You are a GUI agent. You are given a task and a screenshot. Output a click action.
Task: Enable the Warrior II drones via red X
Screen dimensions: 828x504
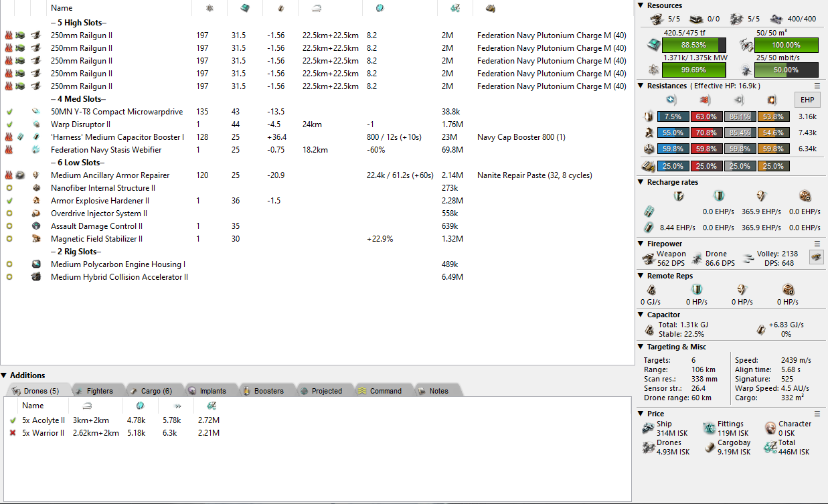(13, 433)
